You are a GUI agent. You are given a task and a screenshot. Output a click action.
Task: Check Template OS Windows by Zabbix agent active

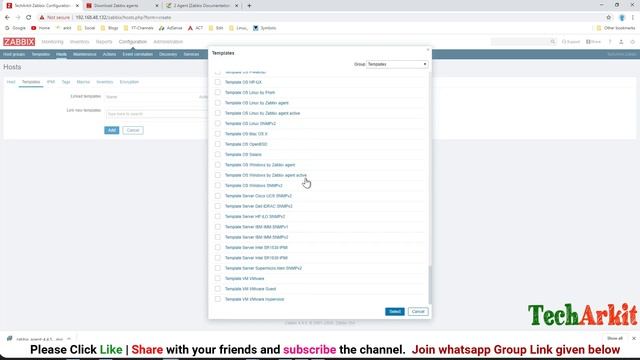[x=218, y=175]
